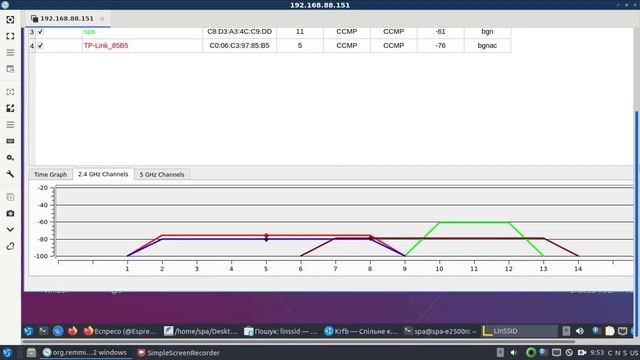Image resolution: width=640 pixels, height=360 pixels.
Task: Open SimpleScreenRecorder in local taskbar
Action: [x=179, y=353]
